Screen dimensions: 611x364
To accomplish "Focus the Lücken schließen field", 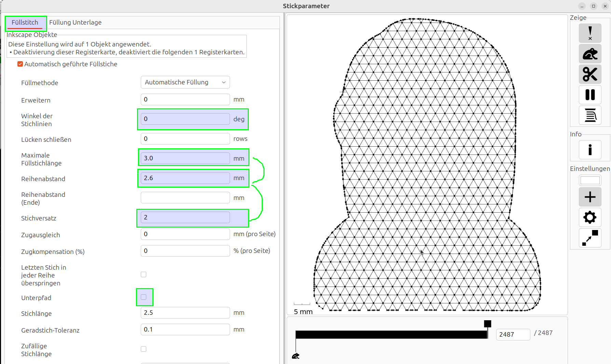I will 185,139.
